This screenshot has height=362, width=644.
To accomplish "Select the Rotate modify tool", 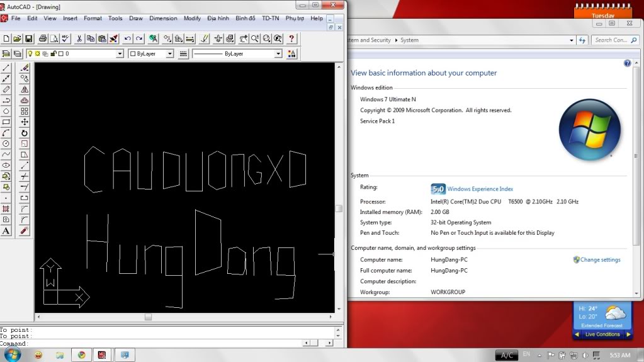I will coord(25,133).
